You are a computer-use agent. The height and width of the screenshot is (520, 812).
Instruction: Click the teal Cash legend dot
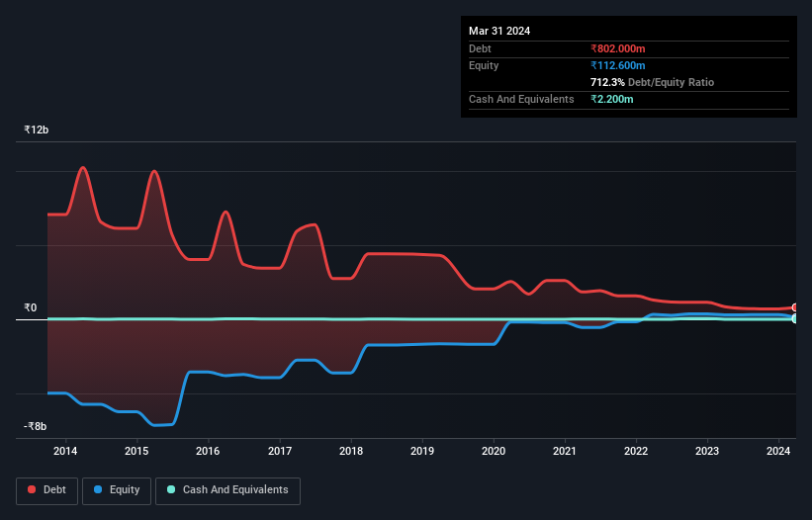171,489
